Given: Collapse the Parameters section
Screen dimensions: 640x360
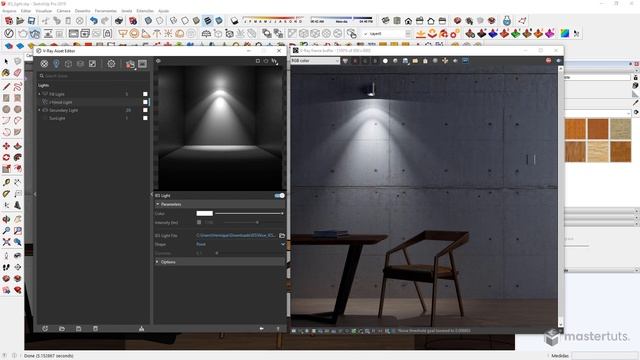Looking at the screenshot, I should point(158,204).
